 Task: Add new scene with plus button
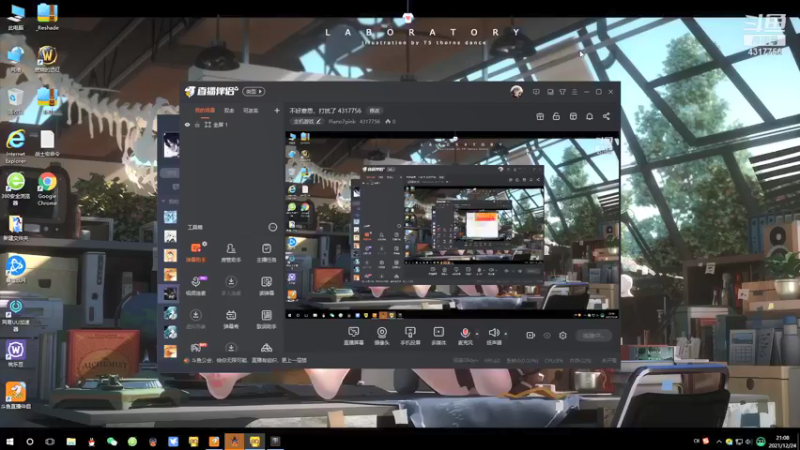coord(277,110)
